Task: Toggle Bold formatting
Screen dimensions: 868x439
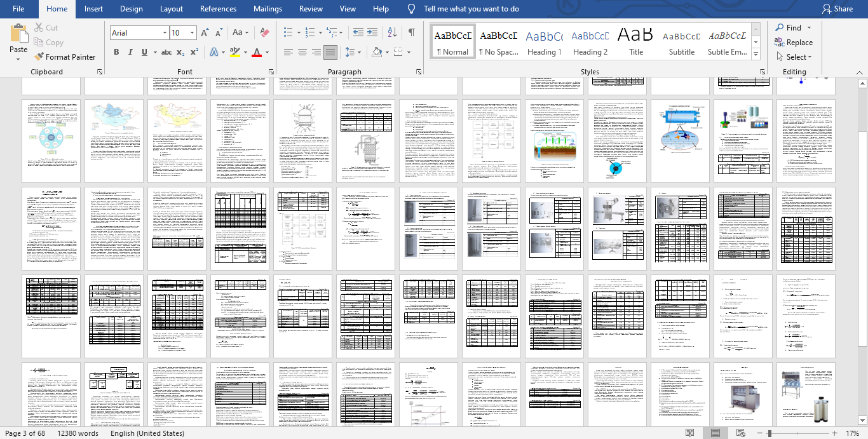Action: (x=116, y=52)
